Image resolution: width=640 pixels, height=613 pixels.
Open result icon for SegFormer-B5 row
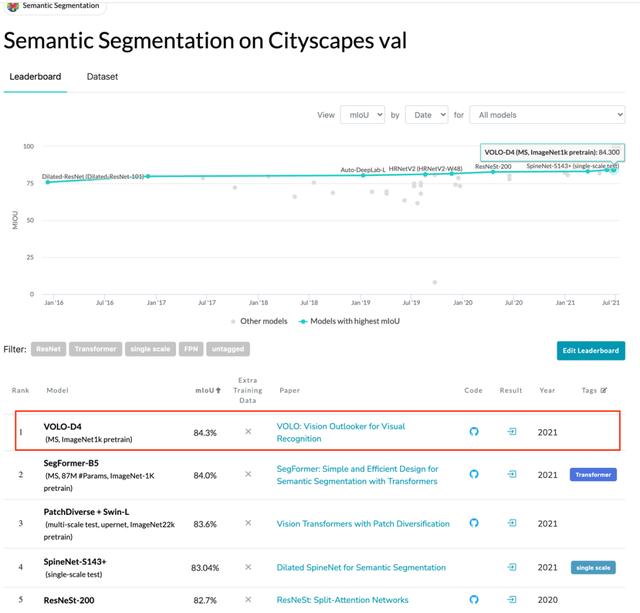tap(511, 475)
